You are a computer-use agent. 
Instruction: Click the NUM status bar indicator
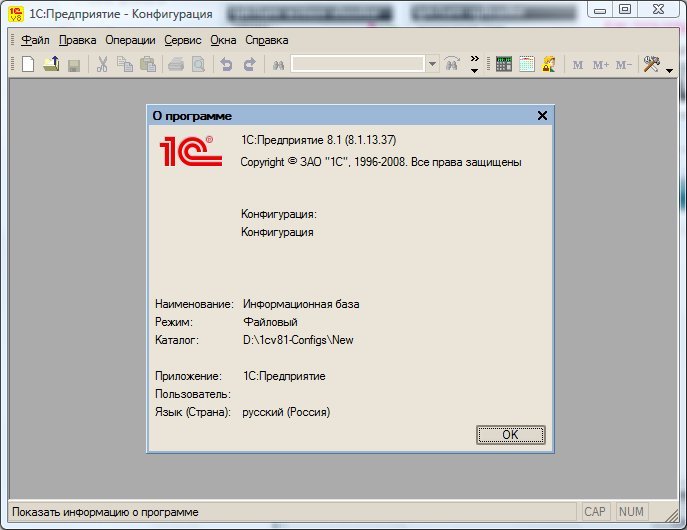631,512
